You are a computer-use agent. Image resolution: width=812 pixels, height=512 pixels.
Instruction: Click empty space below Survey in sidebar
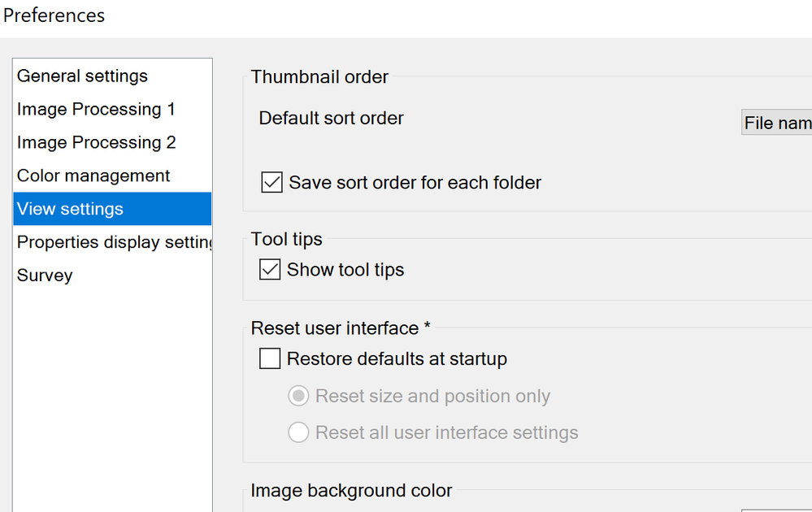(112, 390)
